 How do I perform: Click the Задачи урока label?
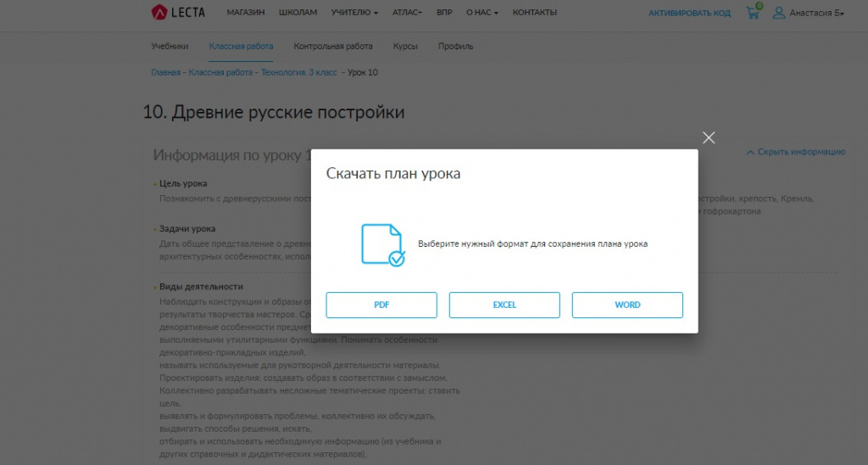click(x=187, y=229)
